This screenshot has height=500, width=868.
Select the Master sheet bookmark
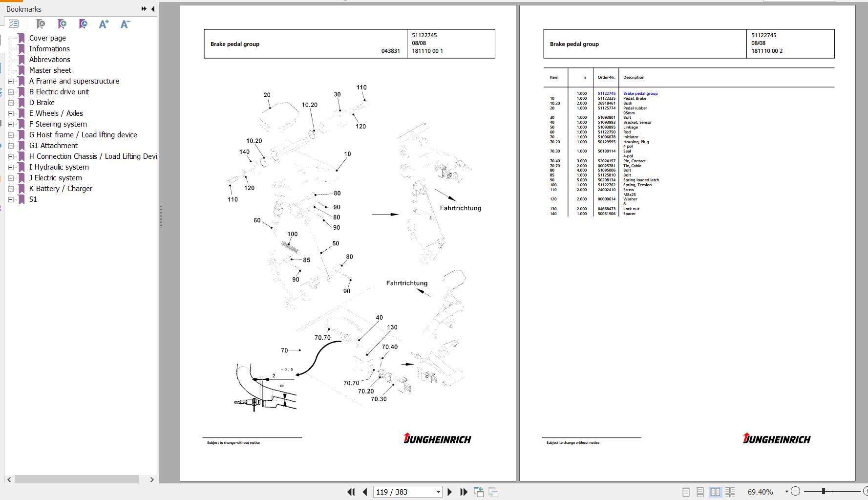[x=50, y=70]
